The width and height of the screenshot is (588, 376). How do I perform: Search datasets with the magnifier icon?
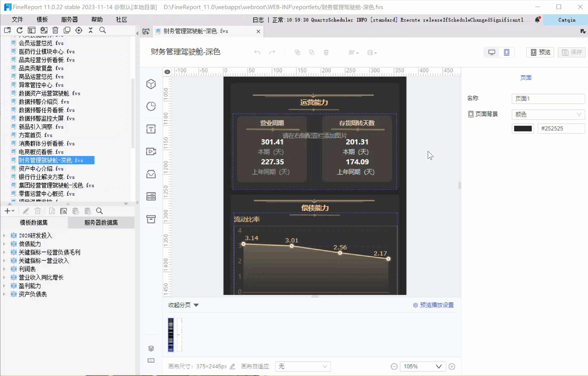(x=99, y=211)
